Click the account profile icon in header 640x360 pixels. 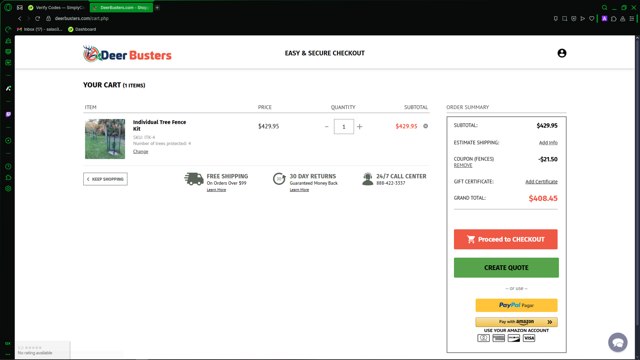[x=562, y=53]
